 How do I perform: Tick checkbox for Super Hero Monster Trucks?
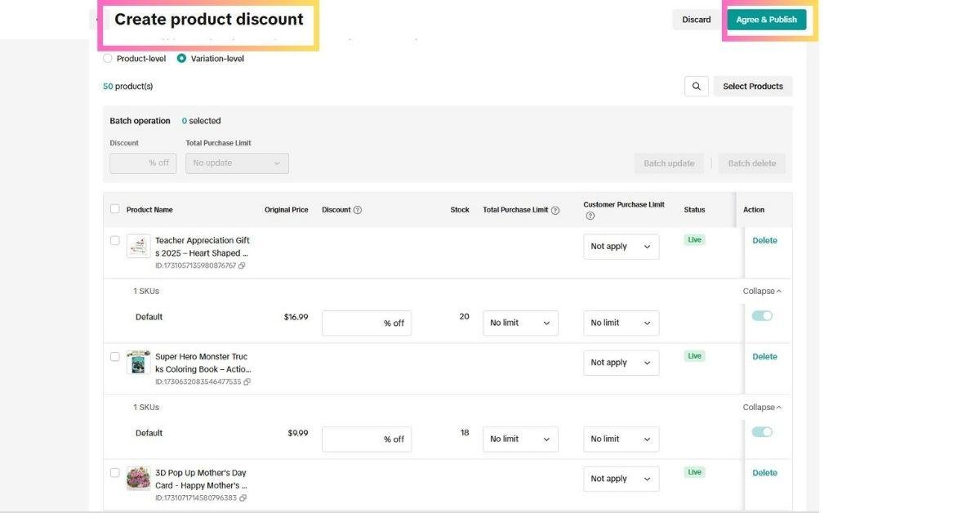tap(114, 356)
